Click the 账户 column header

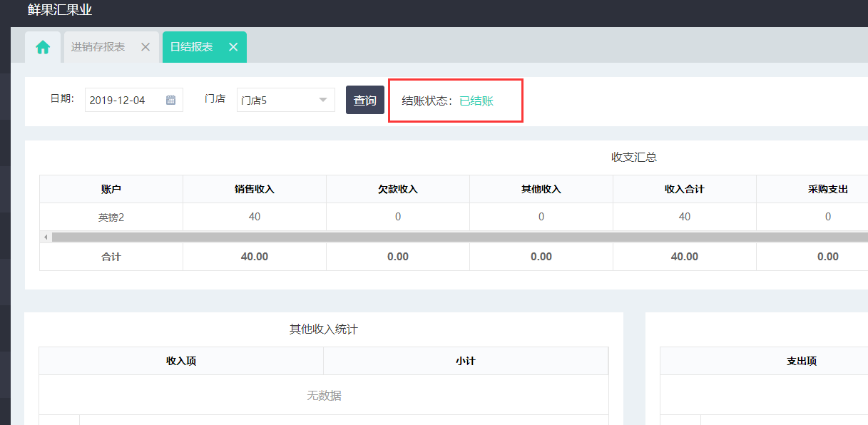111,189
